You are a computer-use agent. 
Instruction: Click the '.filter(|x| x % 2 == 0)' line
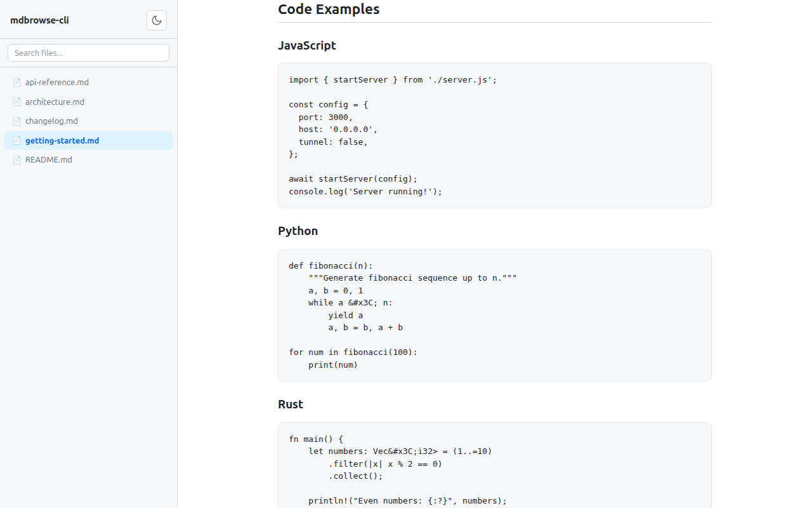tap(385, 464)
